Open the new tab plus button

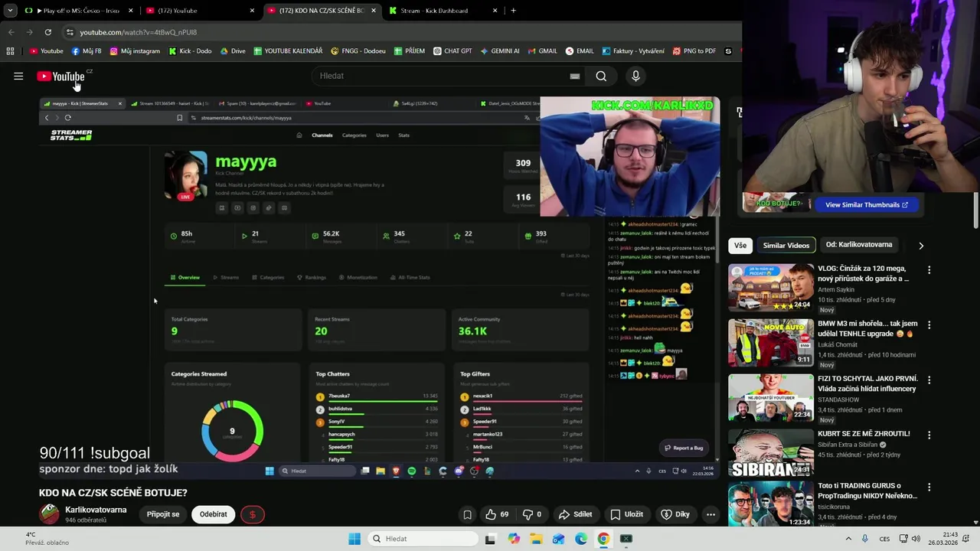pyautogui.click(x=513, y=11)
